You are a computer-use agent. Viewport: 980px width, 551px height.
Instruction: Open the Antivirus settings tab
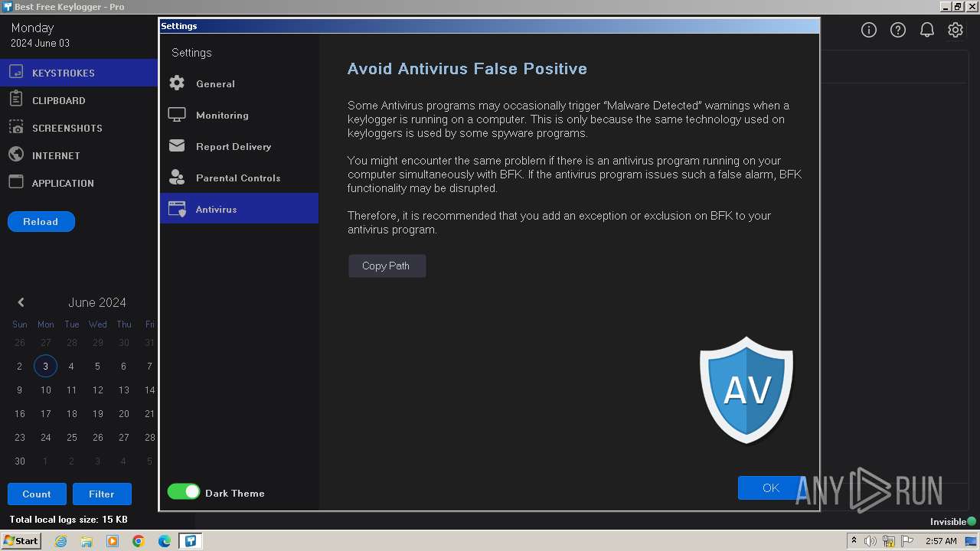point(239,208)
